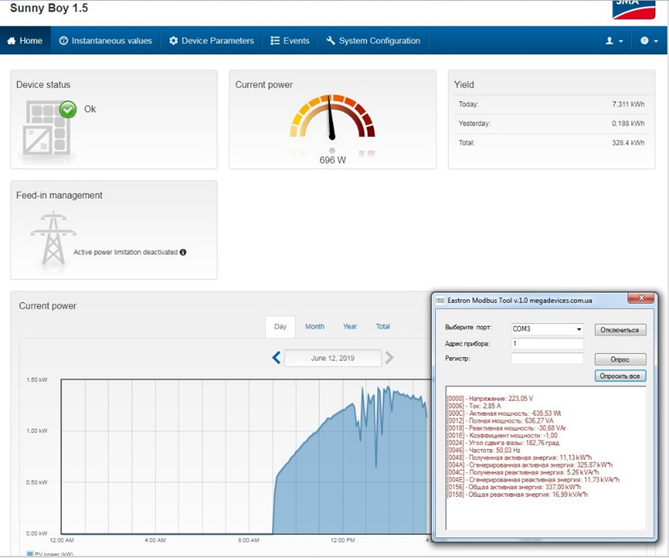Open the user account dropdown
Viewport: 669px width, 558px height.
pyautogui.click(x=614, y=41)
